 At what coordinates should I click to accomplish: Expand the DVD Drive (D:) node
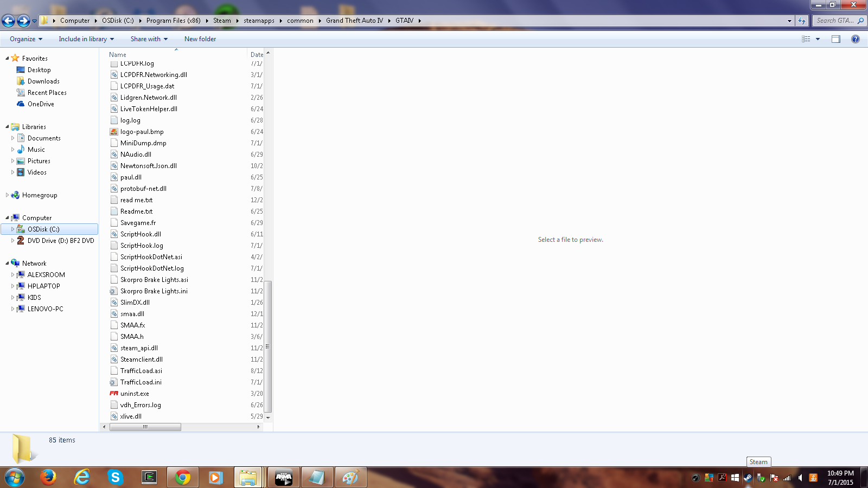pos(12,241)
